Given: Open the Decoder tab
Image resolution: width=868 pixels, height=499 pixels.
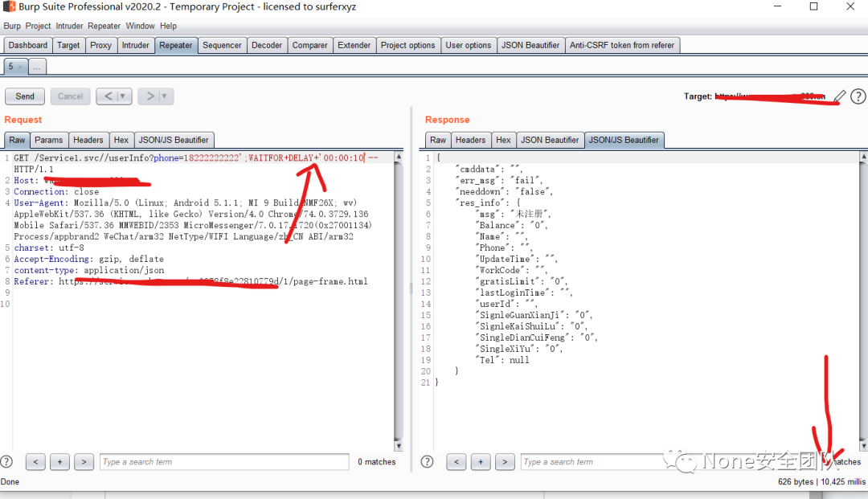Looking at the screenshot, I should point(267,45).
